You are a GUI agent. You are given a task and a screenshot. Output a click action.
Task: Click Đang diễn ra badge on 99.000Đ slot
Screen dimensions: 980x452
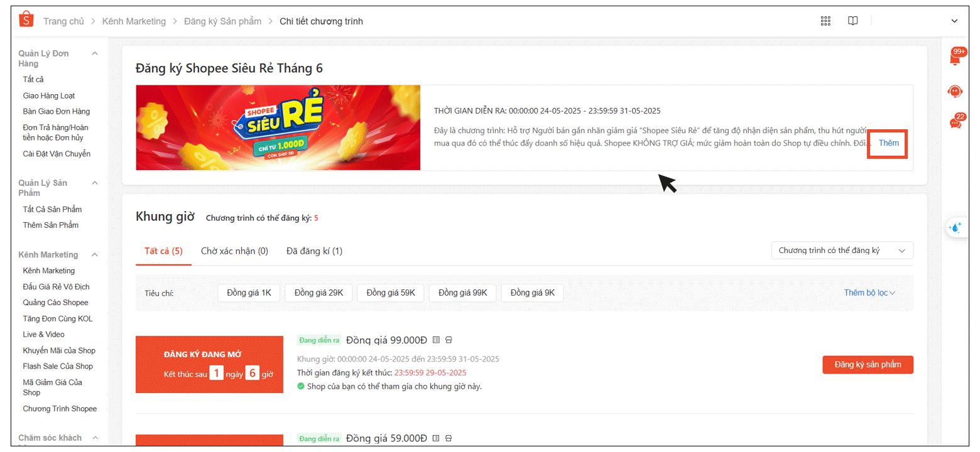tap(320, 340)
